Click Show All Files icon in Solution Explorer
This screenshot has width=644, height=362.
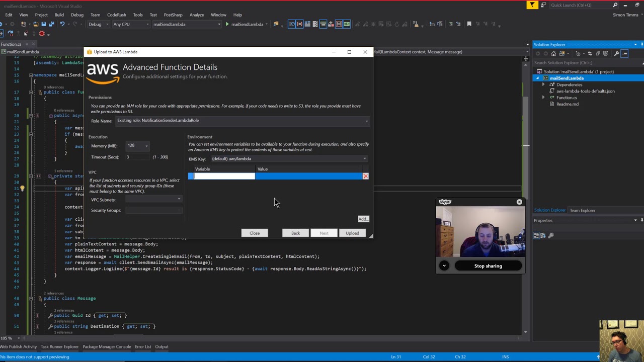pyautogui.click(x=606, y=53)
